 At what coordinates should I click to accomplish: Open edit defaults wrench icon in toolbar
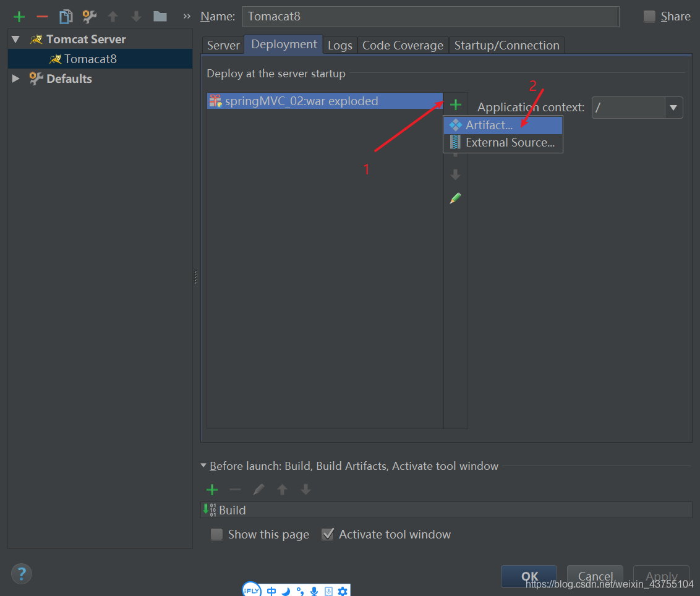89,17
